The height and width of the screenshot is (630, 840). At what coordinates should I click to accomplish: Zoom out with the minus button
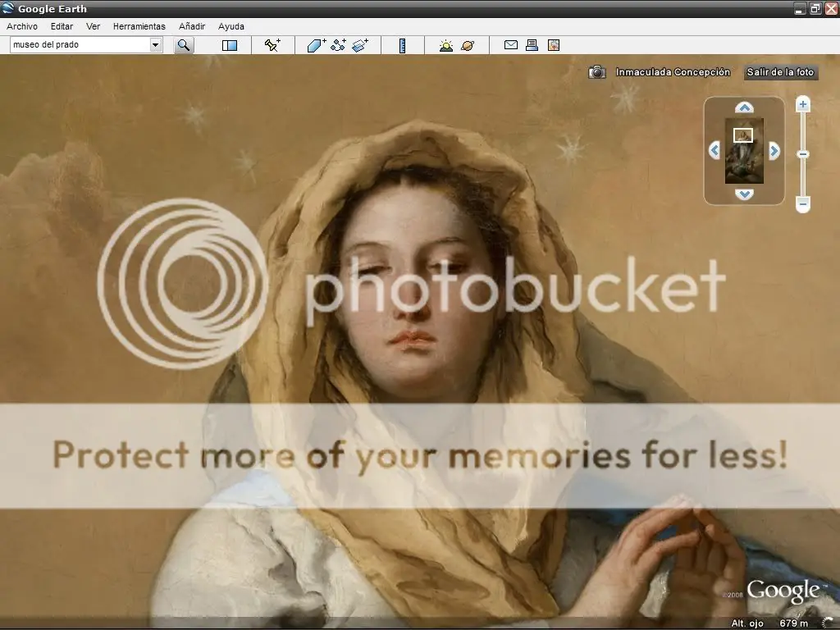[802, 203]
